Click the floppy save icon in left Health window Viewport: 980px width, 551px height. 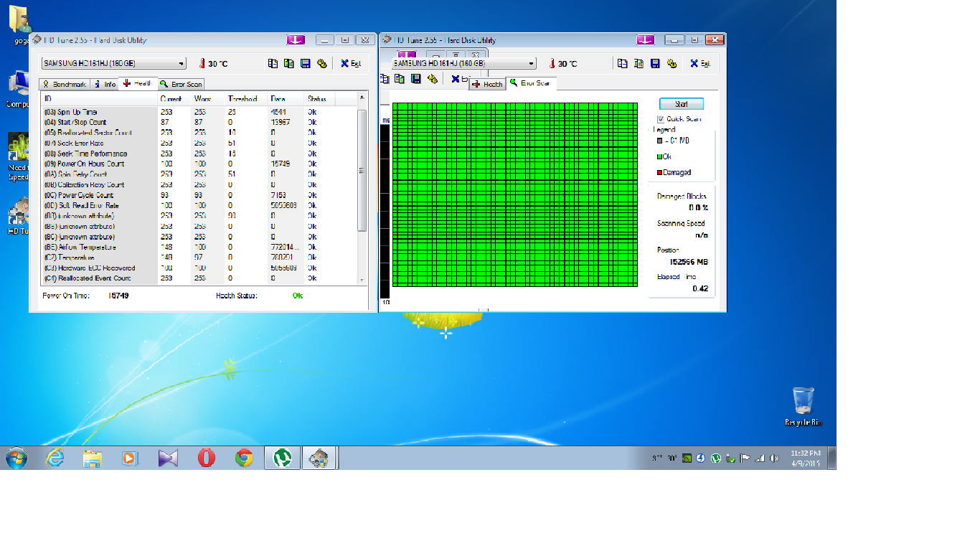pos(305,64)
